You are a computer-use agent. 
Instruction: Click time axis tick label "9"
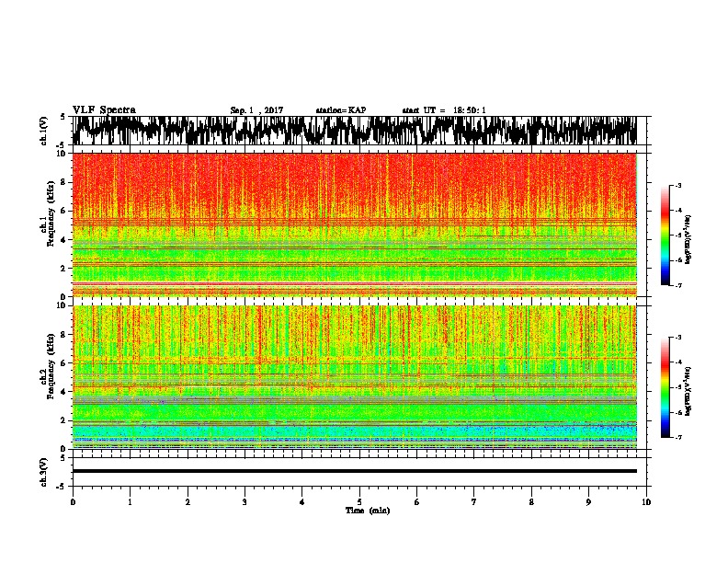point(588,502)
